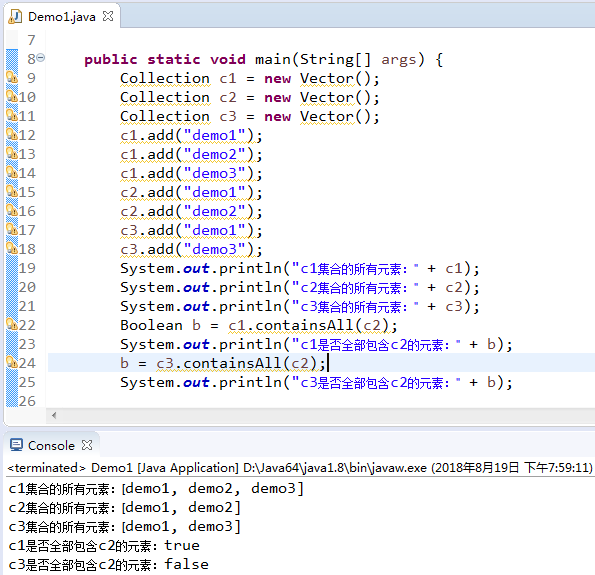
Task: Click c1.add("demo1") on line 12
Action: click(x=191, y=135)
